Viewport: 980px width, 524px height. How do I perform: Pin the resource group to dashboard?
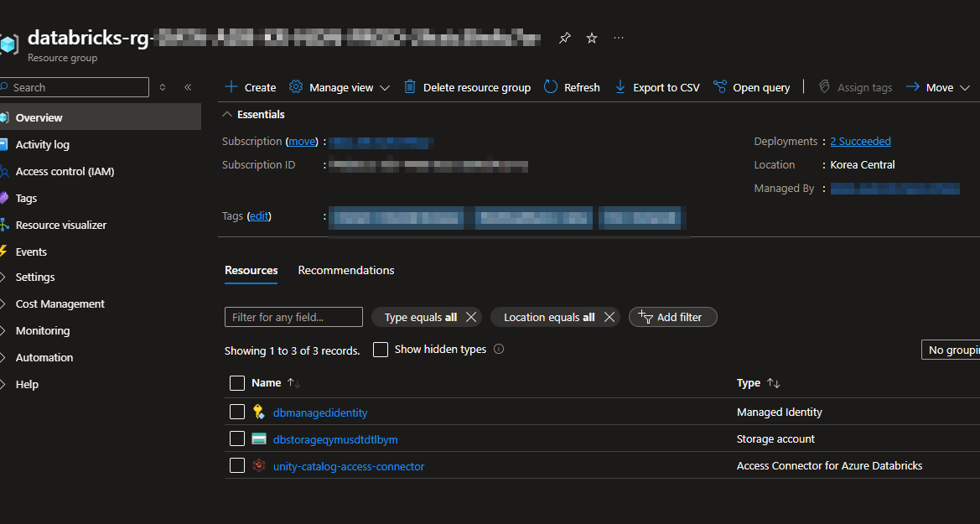coord(564,38)
